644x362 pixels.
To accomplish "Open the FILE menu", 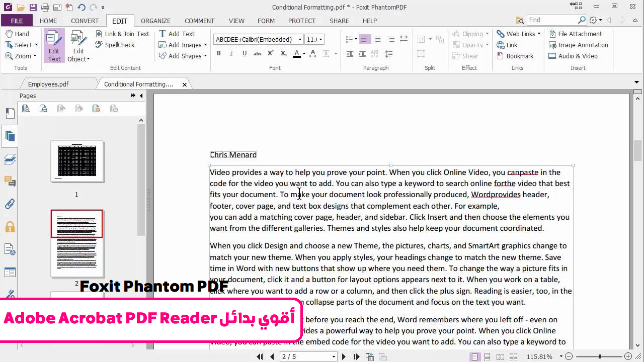I will click(x=17, y=21).
